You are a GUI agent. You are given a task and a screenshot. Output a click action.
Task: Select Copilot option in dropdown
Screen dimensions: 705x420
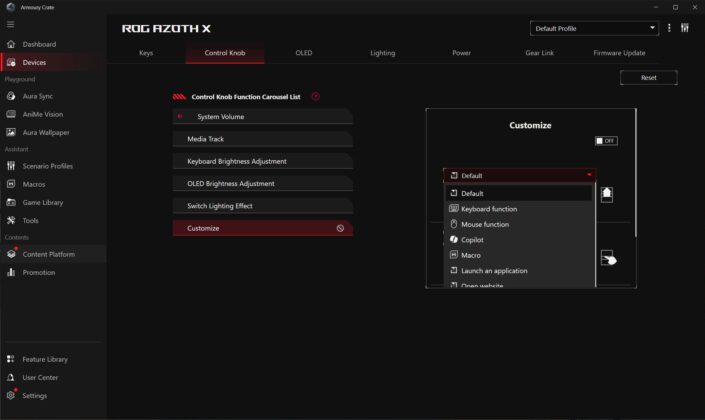tap(519, 240)
